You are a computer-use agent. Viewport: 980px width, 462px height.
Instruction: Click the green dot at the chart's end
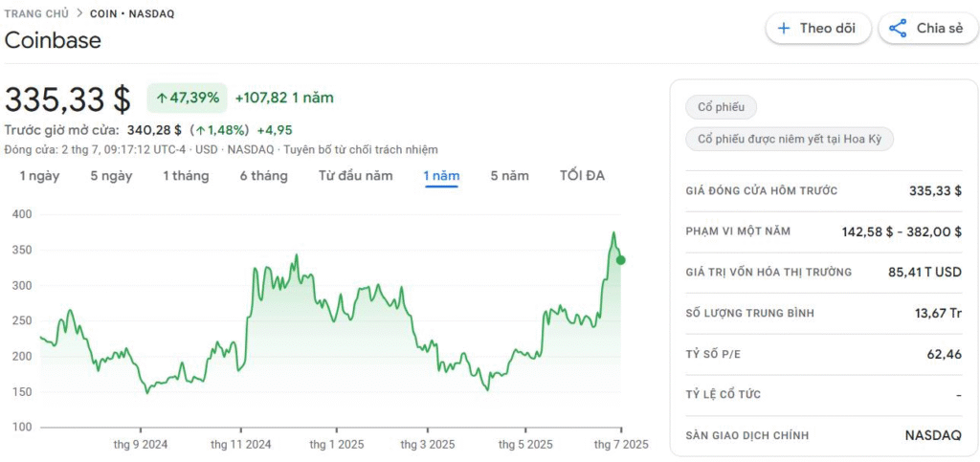[x=620, y=260]
